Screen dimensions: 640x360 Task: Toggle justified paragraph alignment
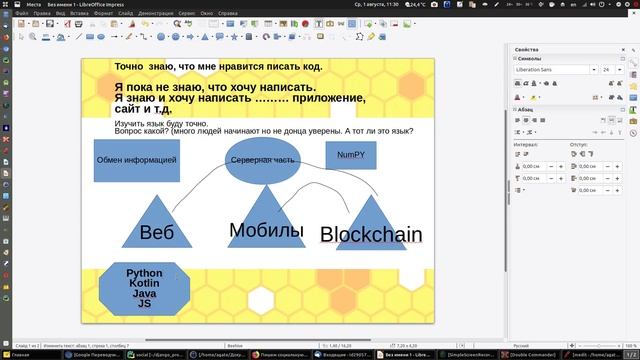[x=542, y=120]
